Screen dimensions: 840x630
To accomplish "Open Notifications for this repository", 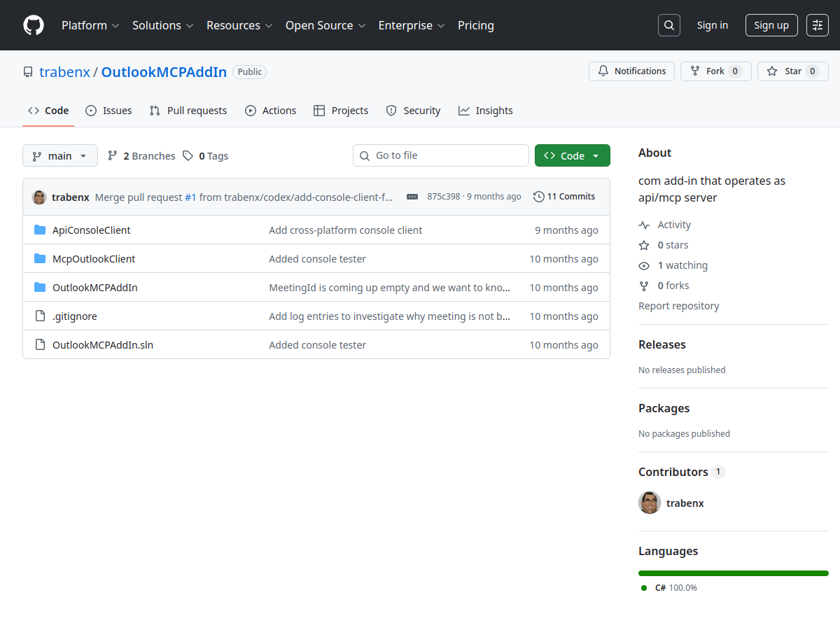I will [x=632, y=71].
